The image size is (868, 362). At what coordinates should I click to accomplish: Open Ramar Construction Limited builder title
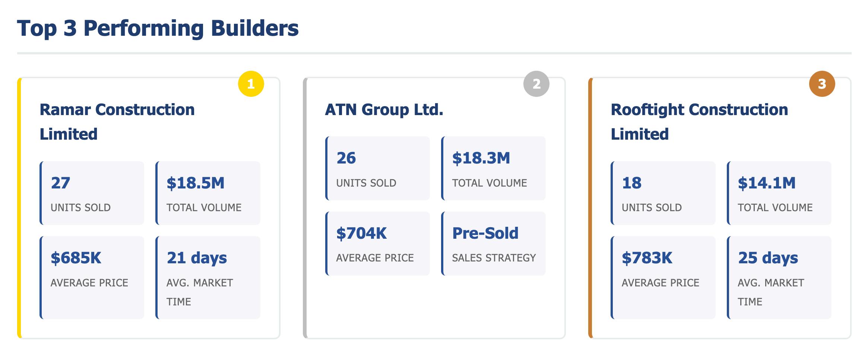point(117,122)
